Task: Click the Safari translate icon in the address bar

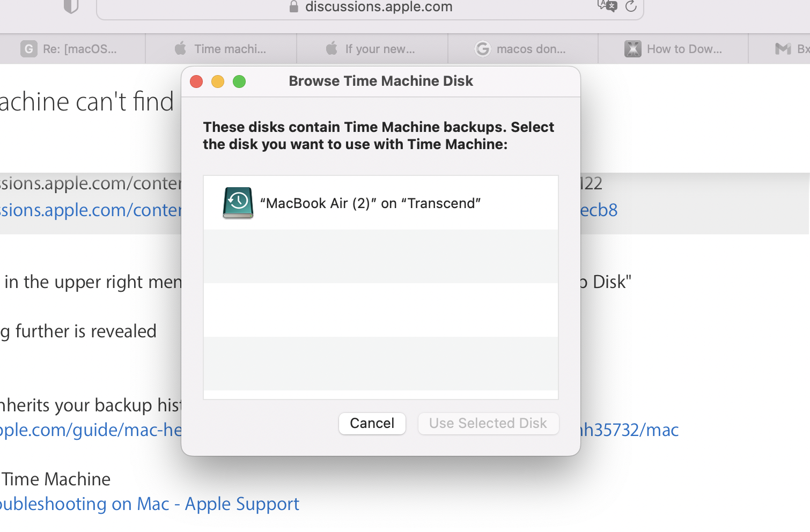Action: 607,6
